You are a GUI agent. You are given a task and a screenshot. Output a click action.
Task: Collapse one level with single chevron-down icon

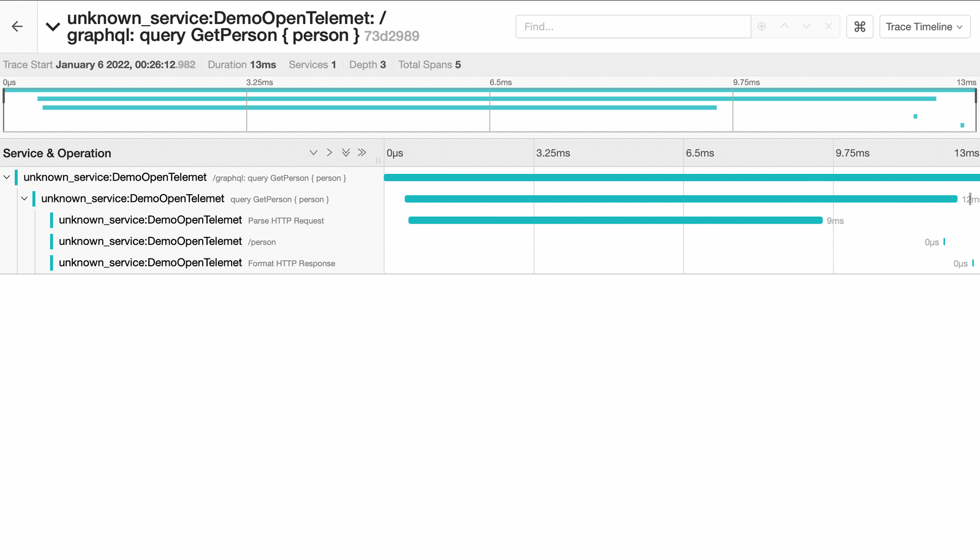click(x=314, y=152)
